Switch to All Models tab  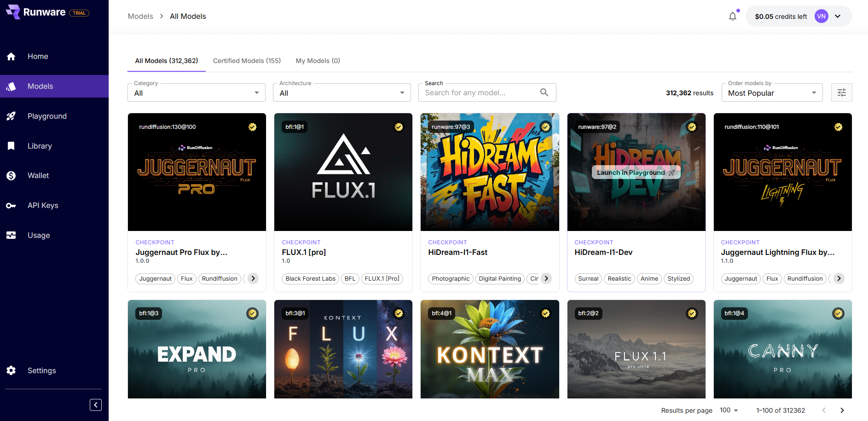tap(167, 61)
